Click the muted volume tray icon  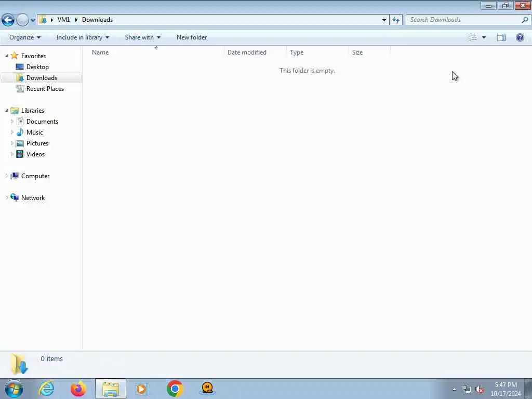480,390
